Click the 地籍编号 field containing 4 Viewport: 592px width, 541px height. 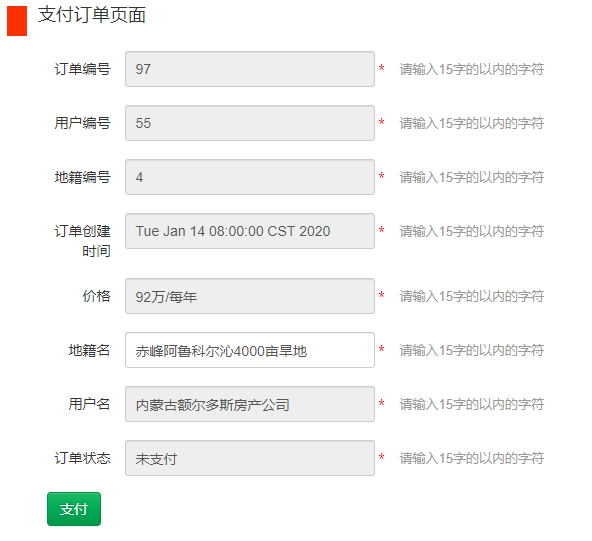[x=250, y=177]
